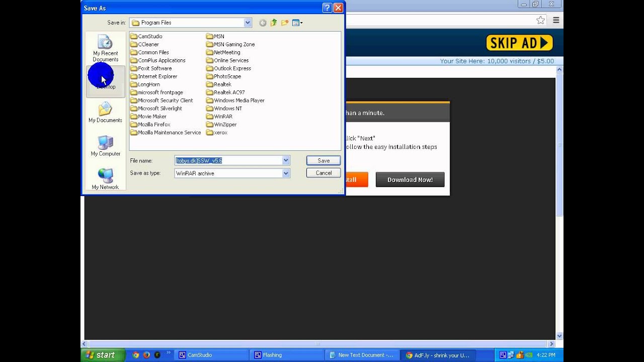
Task: Select My Documents in places bar
Action: click(105, 113)
